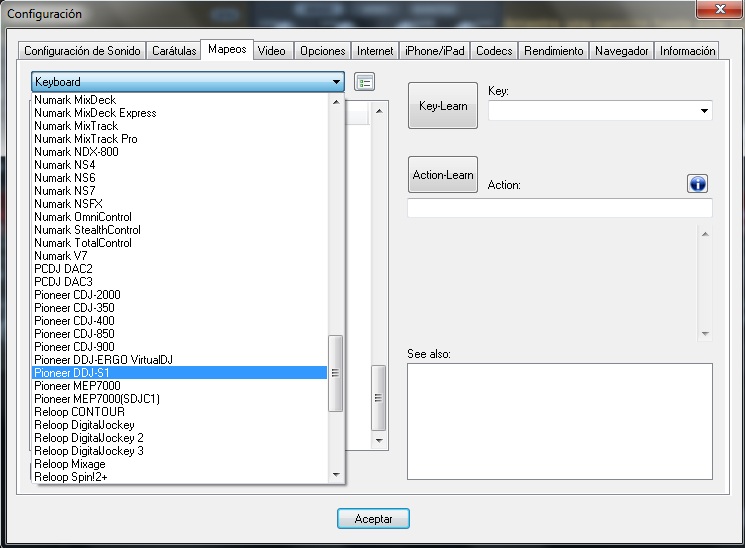The height and width of the screenshot is (548, 745).
Task: Select Pioneer MEP7000 entry
Action: coord(180,385)
